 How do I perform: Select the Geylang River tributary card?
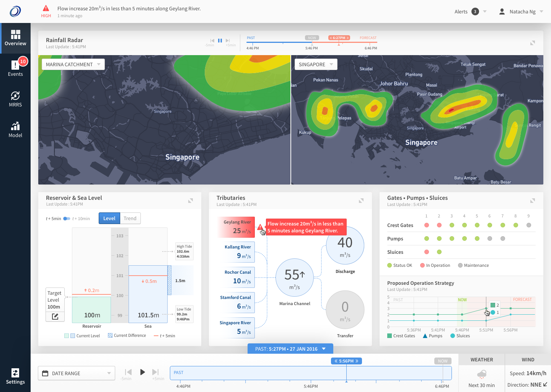(236, 227)
